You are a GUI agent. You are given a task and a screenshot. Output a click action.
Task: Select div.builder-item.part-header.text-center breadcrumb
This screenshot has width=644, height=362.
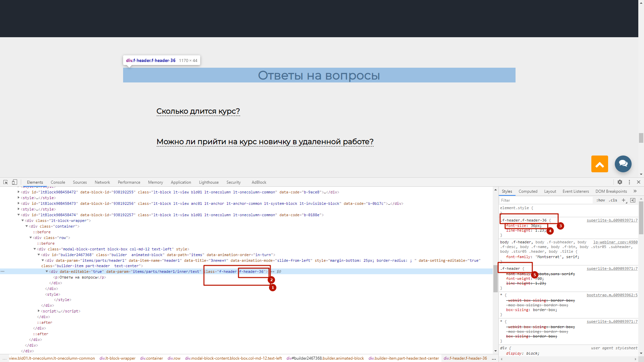[x=404, y=358]
